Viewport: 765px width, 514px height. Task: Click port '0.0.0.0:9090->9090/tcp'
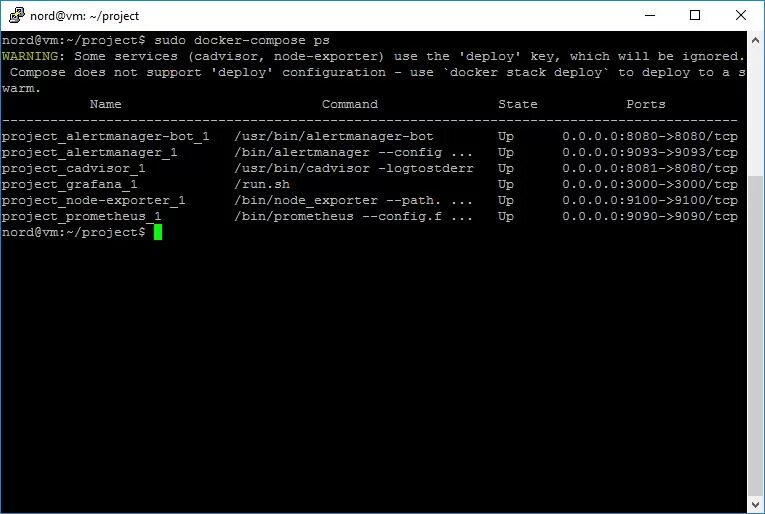650,217
